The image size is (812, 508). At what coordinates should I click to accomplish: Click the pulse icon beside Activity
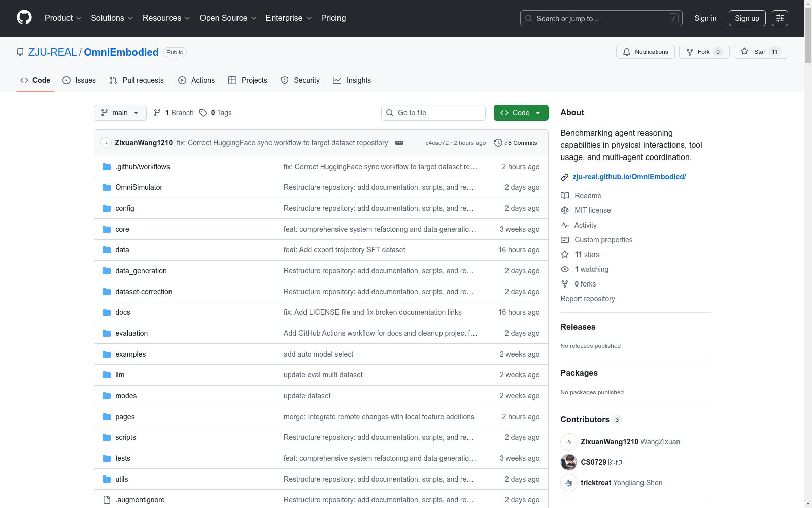[565, 225]
